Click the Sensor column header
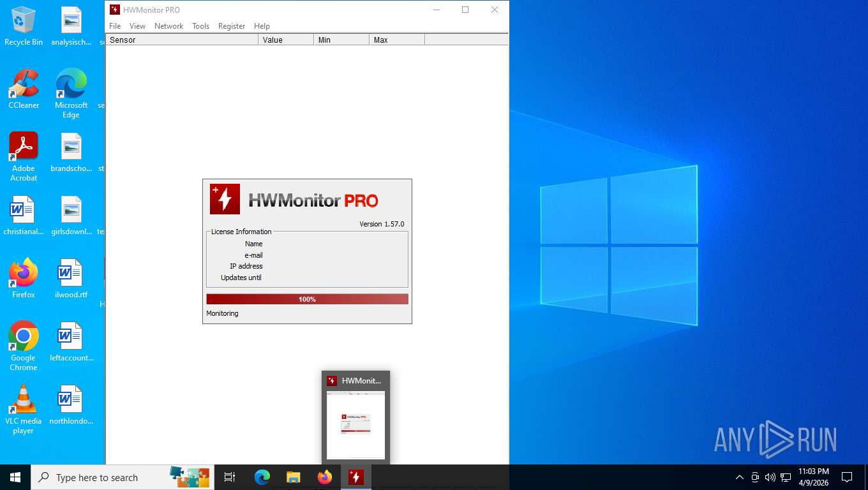The image size is (868, 490). click(x=182, y=40)
